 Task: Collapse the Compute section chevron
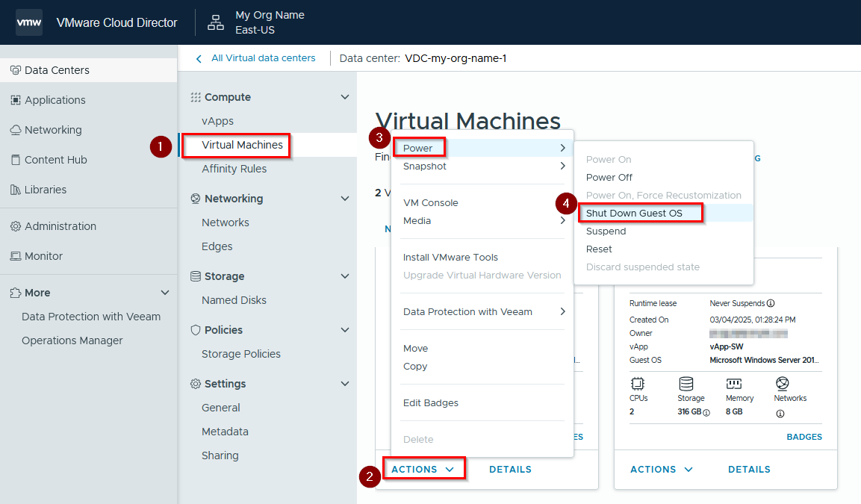pos(345,97)
